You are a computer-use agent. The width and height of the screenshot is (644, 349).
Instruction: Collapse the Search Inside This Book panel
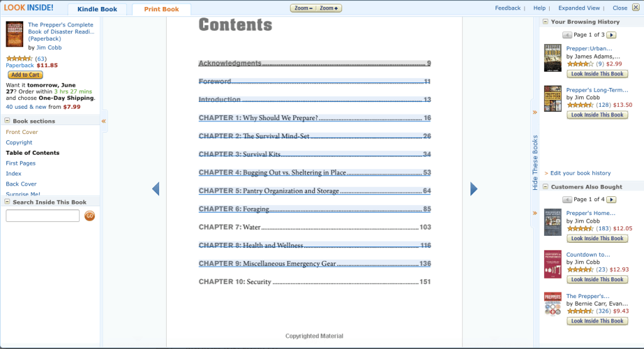pyautogui.click(x=8, y=202)
